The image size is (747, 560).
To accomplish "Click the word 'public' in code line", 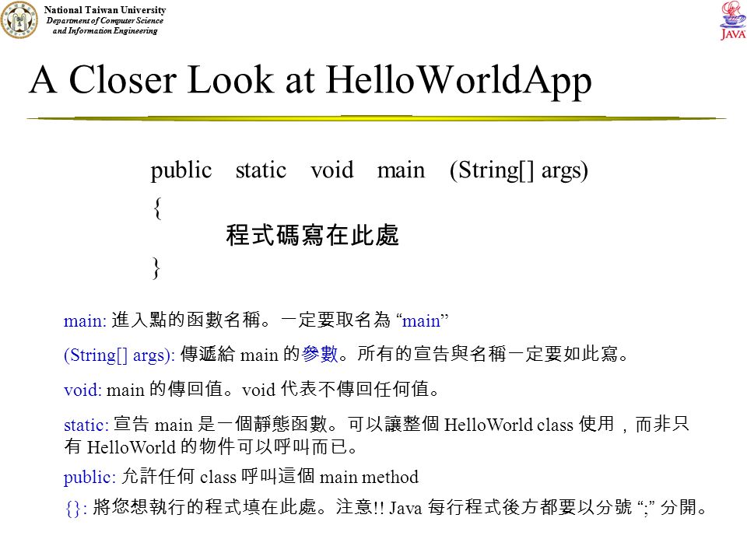I will click(181, 171).
